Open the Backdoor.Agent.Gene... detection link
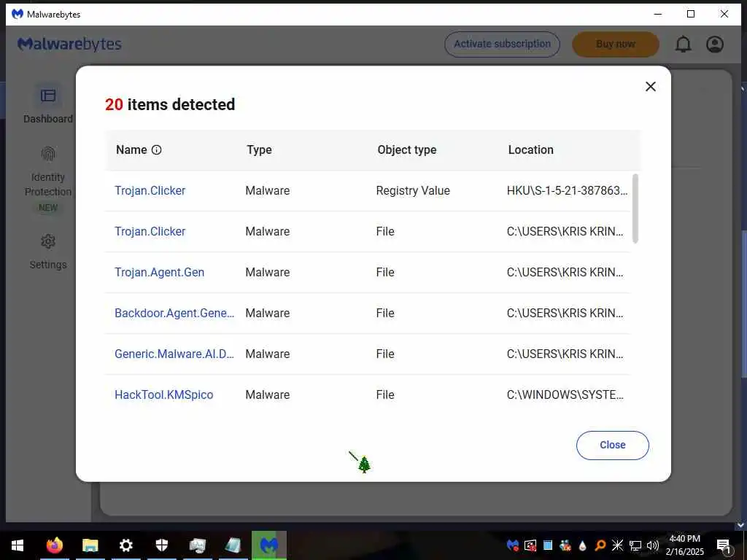Viewport: 747px width, 560px height. (174, 314)
